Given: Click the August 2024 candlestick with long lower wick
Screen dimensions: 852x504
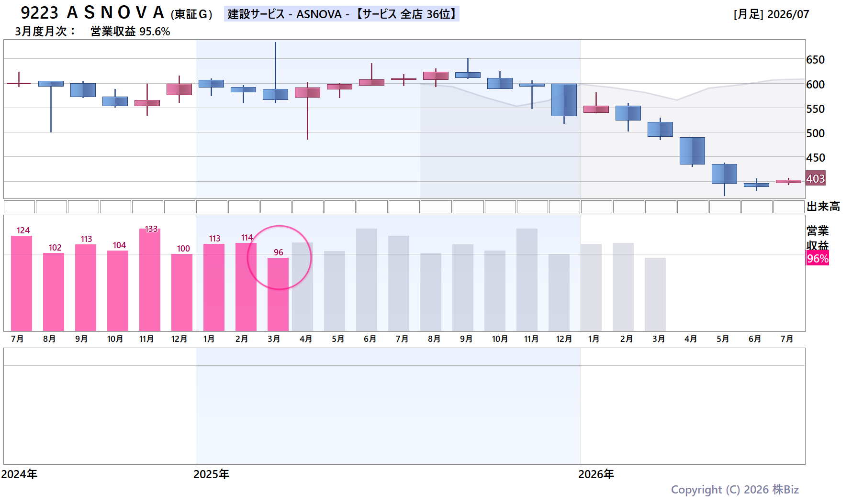Looking at the screenshot, I should pyautogui.click(x=51, y=84).
